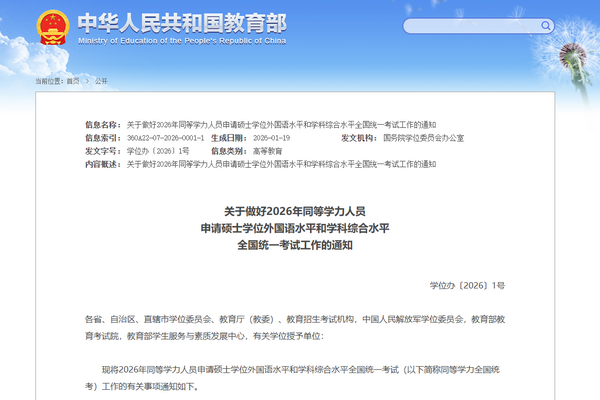Select 发文机构 value 国务院学位委员会办公室
This screenshot has height=400, width=600.
click(423, 138)
